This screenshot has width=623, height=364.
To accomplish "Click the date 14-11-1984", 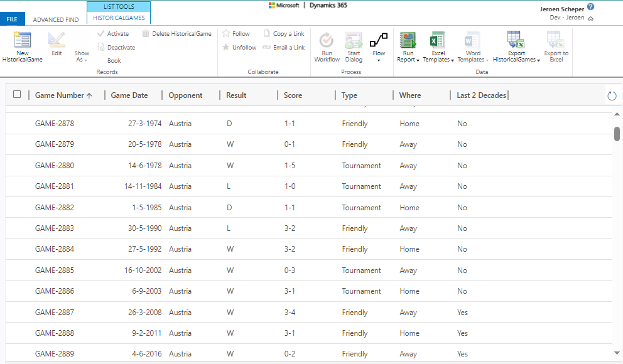I will click(143, 186).
